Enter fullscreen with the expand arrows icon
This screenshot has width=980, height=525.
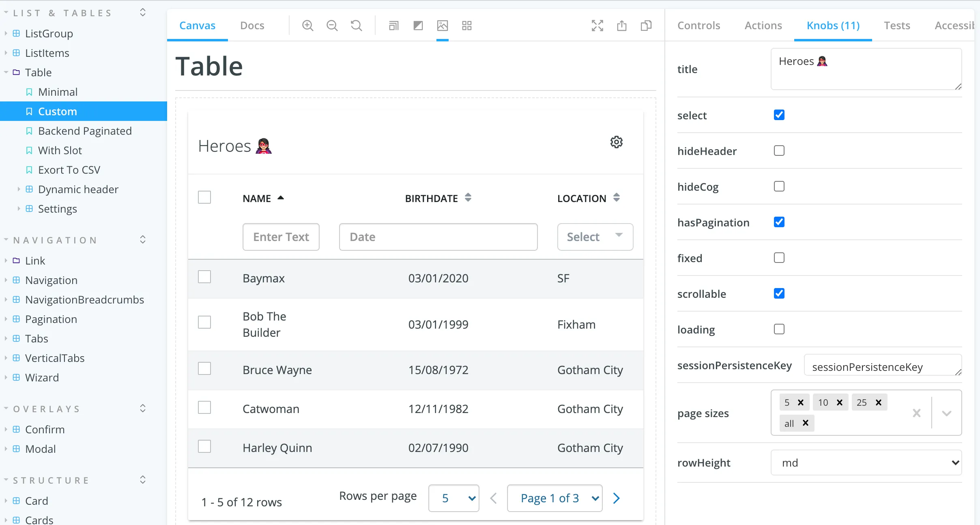597,26
